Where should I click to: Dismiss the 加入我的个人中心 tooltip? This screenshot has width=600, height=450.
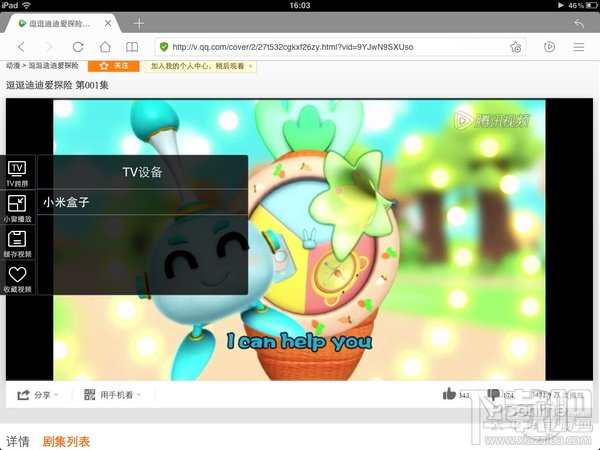click(x=251, y=66)
